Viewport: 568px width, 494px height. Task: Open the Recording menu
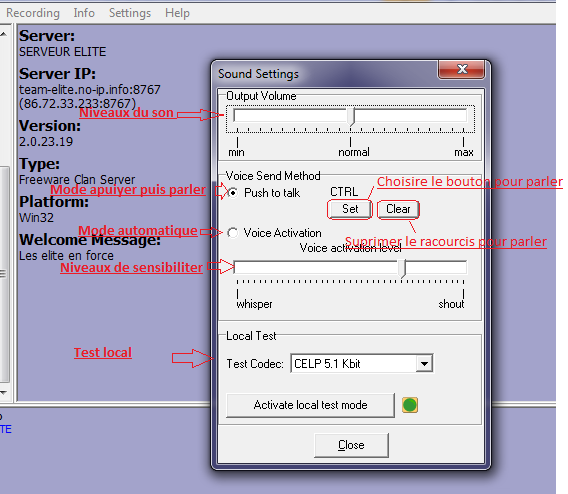coord(33,13)
